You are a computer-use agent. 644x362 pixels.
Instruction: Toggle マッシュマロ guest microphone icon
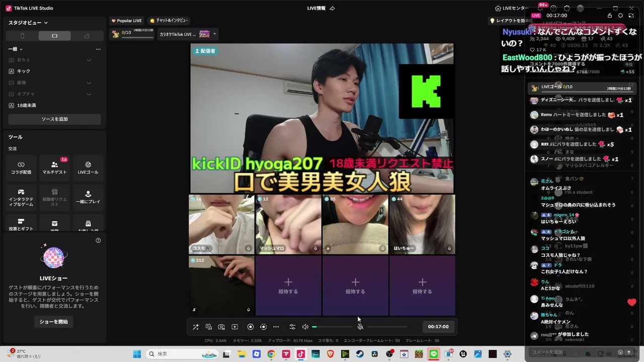(x=315, y=248)
